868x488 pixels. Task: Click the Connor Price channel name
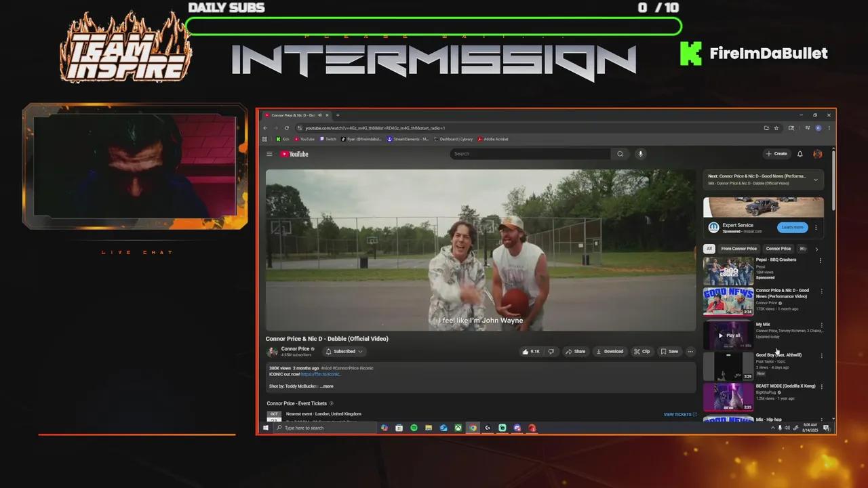(295, 348)
